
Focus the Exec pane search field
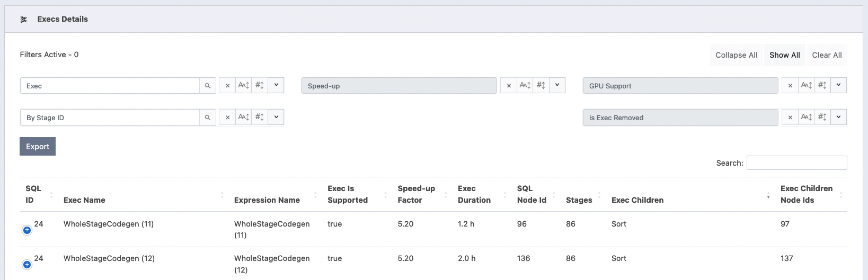110,86
